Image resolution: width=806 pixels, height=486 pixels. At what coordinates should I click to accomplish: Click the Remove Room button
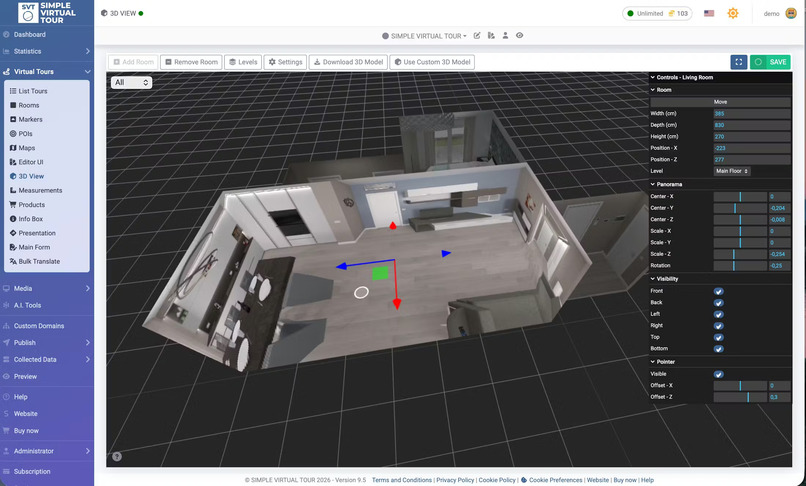coord(191,62)
